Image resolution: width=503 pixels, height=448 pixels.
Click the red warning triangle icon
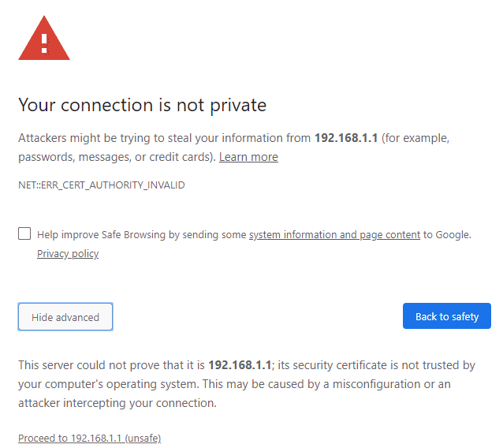pyautogui.click(x=44, y=38)
